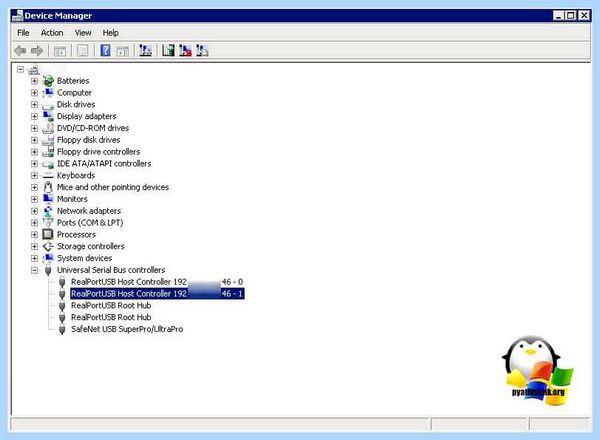Click the Properties toolbar icon

[x=82, y=51]
